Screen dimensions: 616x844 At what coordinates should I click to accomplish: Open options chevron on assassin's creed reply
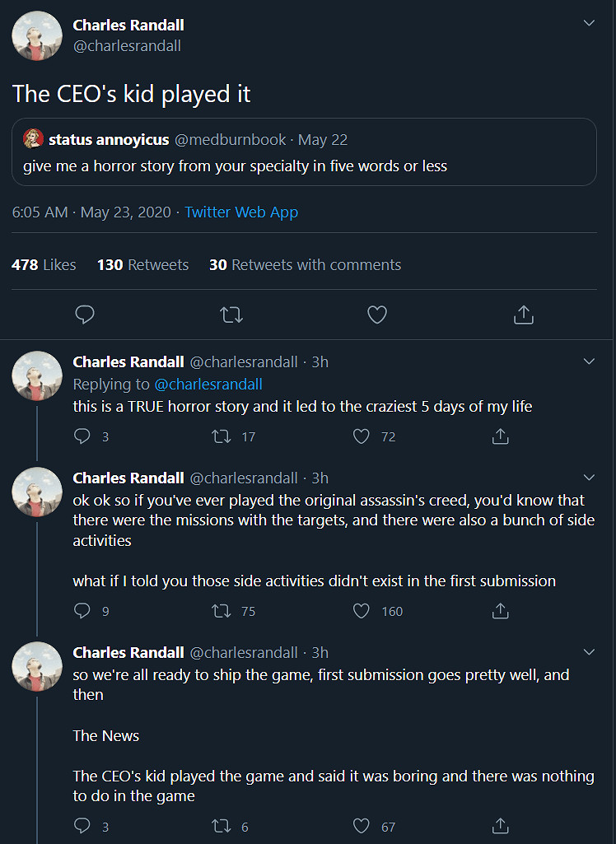589,478
